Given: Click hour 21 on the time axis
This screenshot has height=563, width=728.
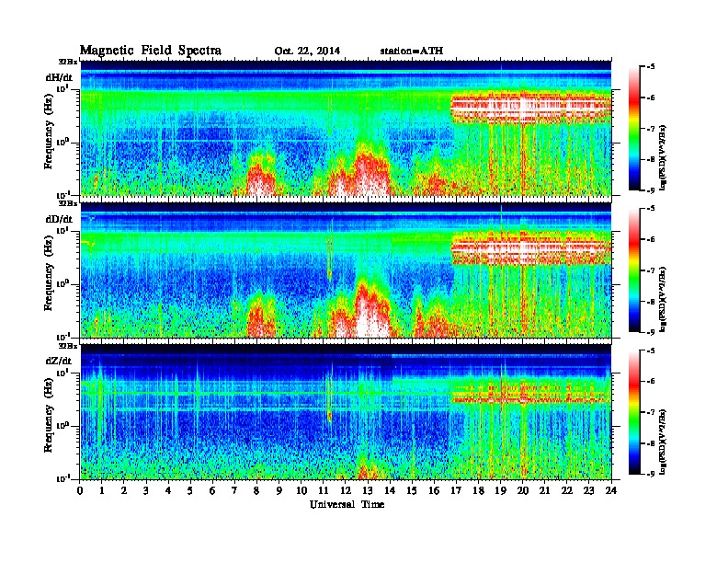Looking at the screenshot, I should point(544,490).
